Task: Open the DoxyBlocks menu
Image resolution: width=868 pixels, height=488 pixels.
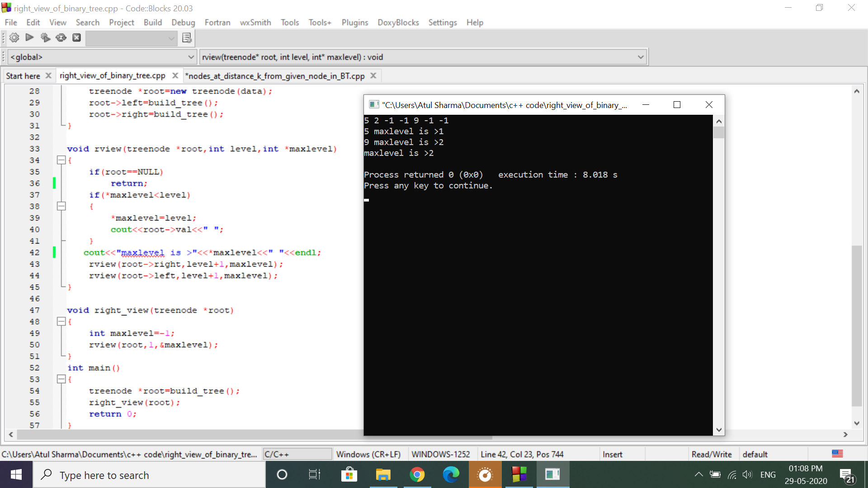Action: (398, 22)
